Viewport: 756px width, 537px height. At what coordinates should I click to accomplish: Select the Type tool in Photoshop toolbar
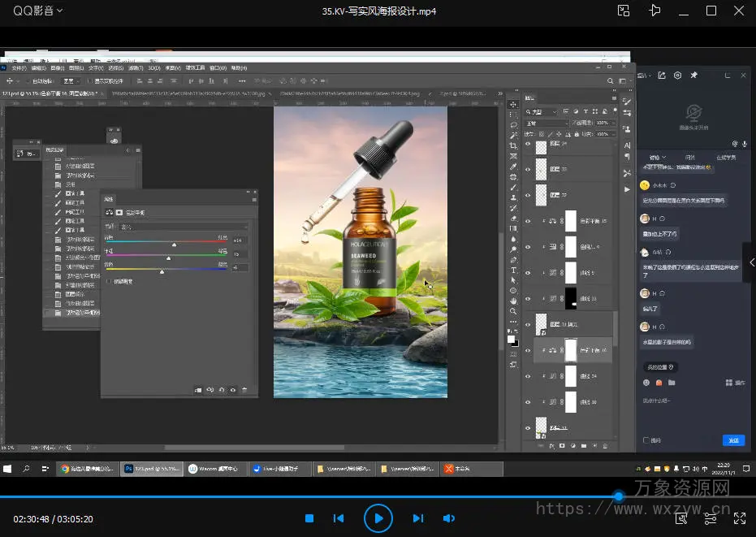pos(513,270)
